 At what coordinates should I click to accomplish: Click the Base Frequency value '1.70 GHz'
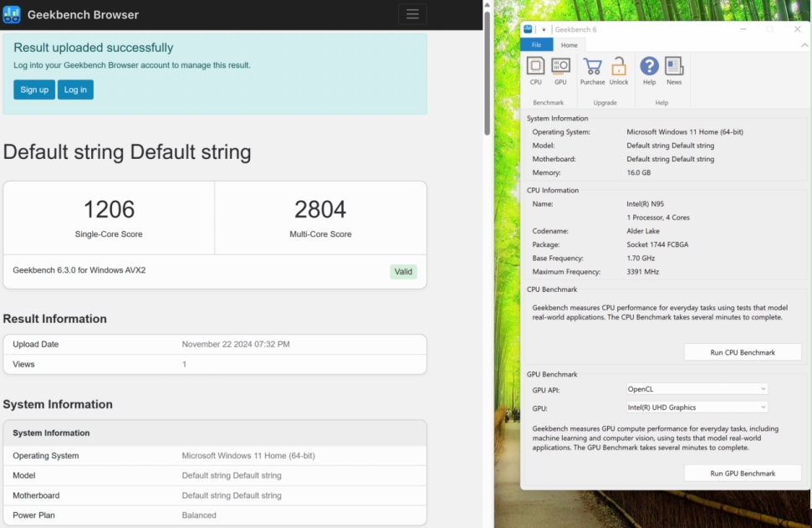coord(641,258)
